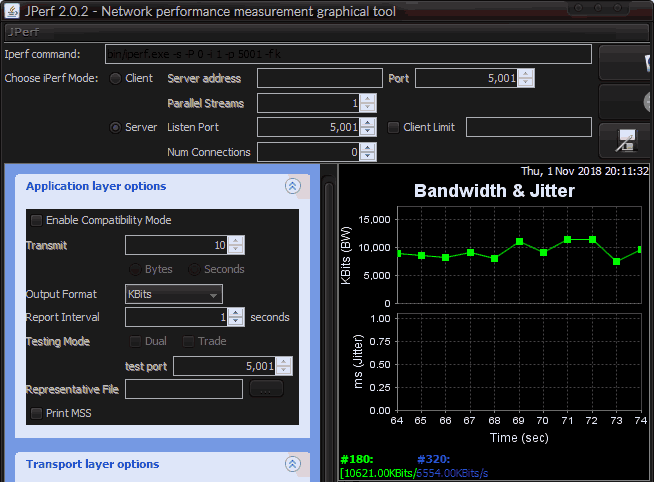
Task: Click the icon button right of Client Limit field
Action: (x=626, y=141)
